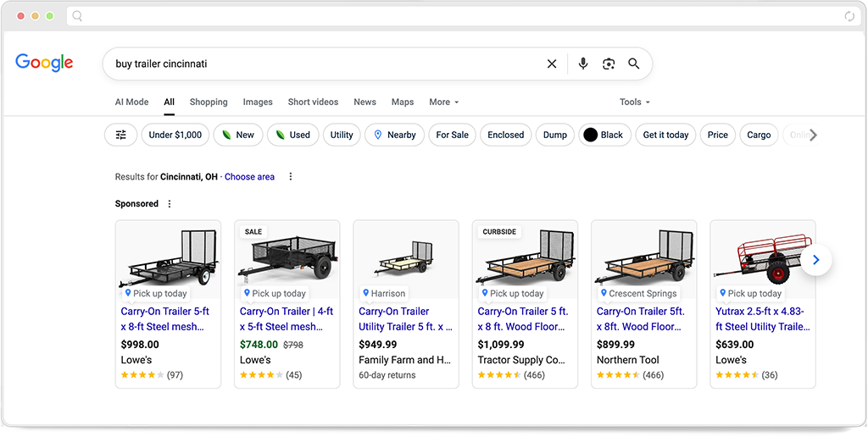868x437 pixels.
Task: Click the magnifying glass search button
Action: (x=633, y=64)
